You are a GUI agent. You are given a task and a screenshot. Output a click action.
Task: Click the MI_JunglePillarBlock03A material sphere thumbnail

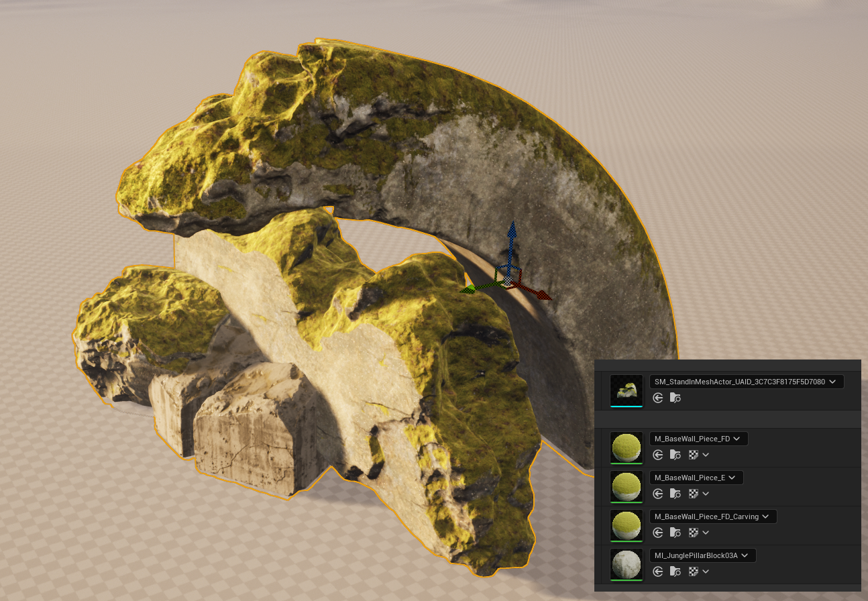627,563
